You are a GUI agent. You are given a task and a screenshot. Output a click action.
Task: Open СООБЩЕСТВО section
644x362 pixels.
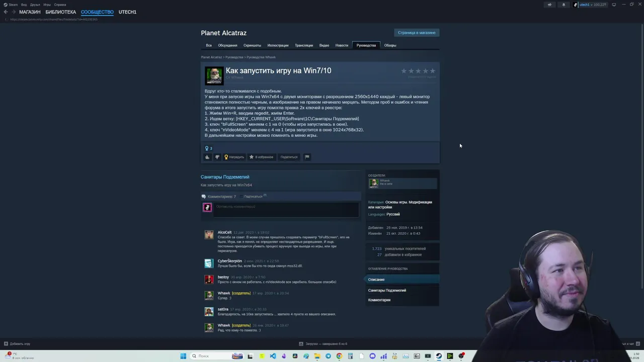pyautogui.click(x=97, y=12)
